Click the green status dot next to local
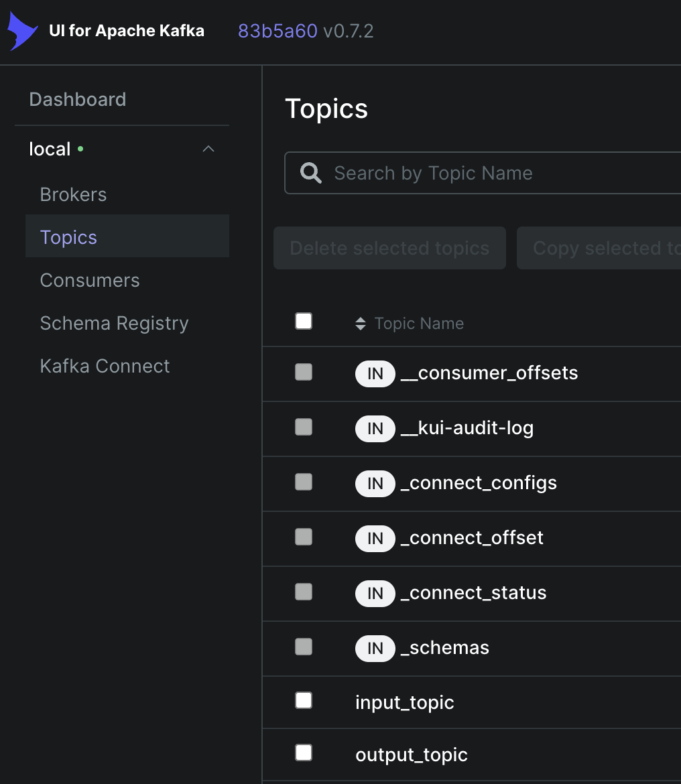The image size is (681, 784). [x=80, y=149]
